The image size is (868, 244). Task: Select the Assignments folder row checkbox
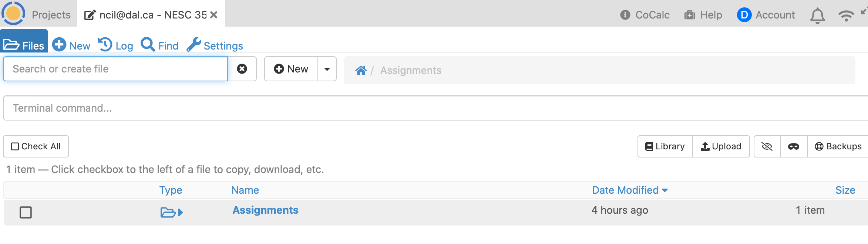[x=26, y=213]
